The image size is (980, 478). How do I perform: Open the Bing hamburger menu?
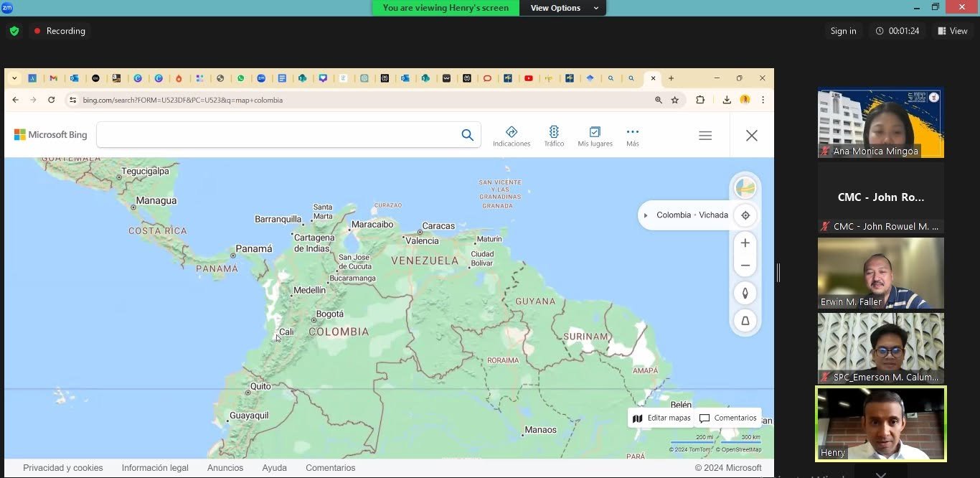[705, 136]
